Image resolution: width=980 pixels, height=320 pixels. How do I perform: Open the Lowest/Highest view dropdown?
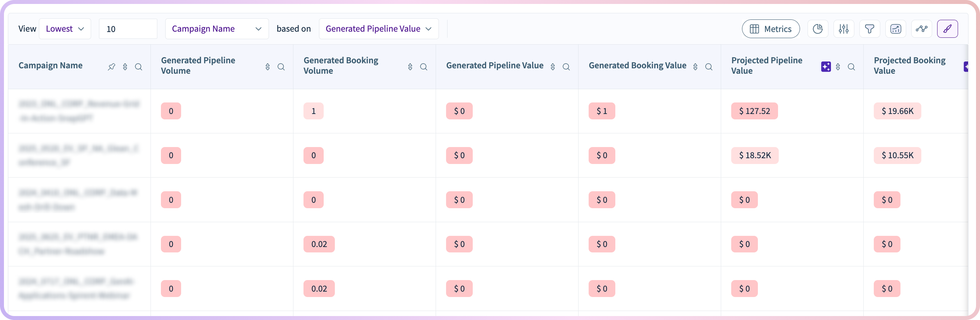click(x=65, y=29)
